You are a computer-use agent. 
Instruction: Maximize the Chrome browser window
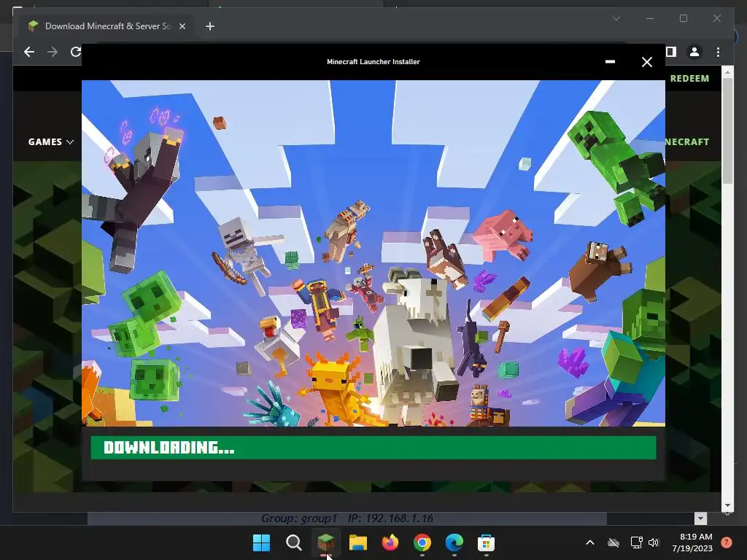683,18
